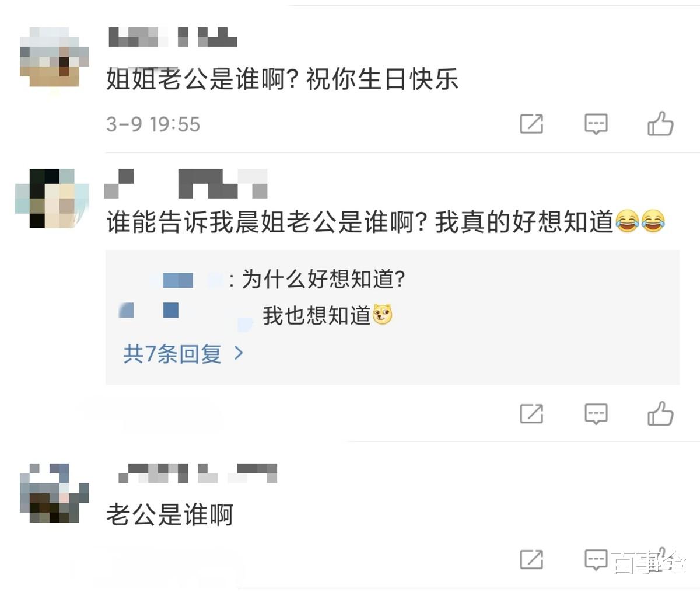Like the comment asking 晨姐老公是谁
Viewport: 700px width, 592px height.
pyautogui.click(x=660, y=413)
